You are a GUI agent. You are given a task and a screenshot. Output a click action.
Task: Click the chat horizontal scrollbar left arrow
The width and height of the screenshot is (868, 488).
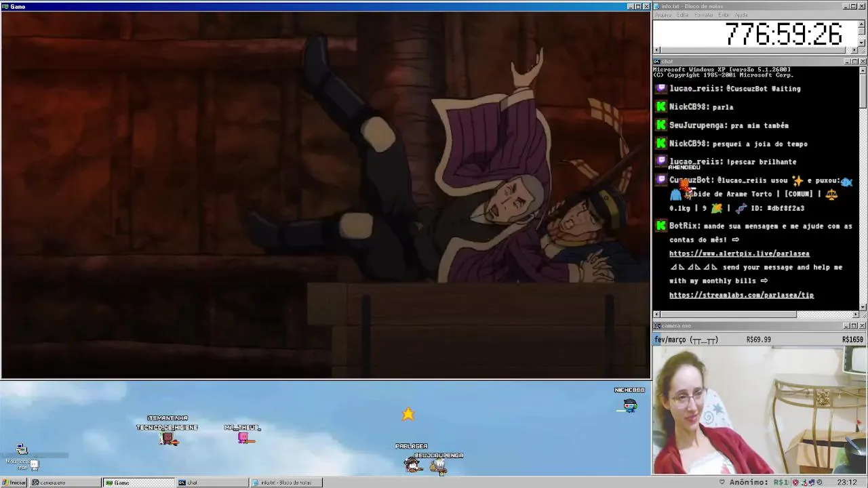click(x=656, y=314)
